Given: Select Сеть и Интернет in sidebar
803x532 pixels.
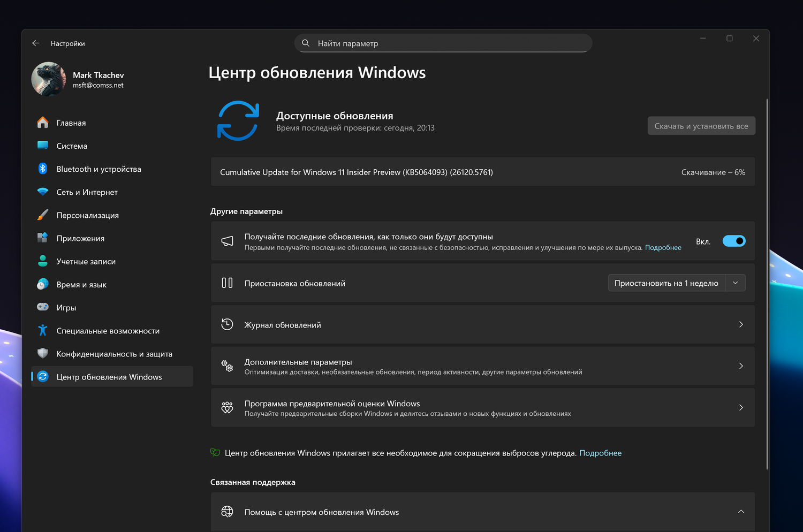Looking at the screenshot, I should [87, 192].
